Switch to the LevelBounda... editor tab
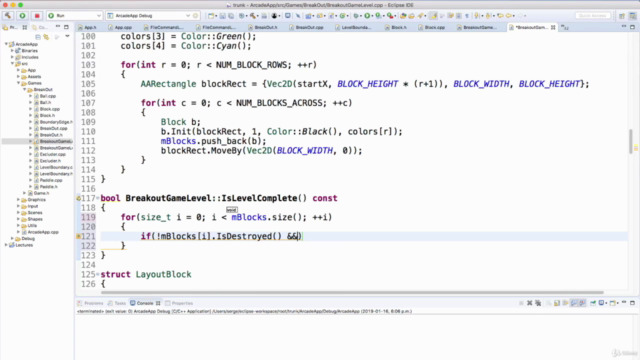This screenshot has height=360, width=640. click(x=353, y=27)
